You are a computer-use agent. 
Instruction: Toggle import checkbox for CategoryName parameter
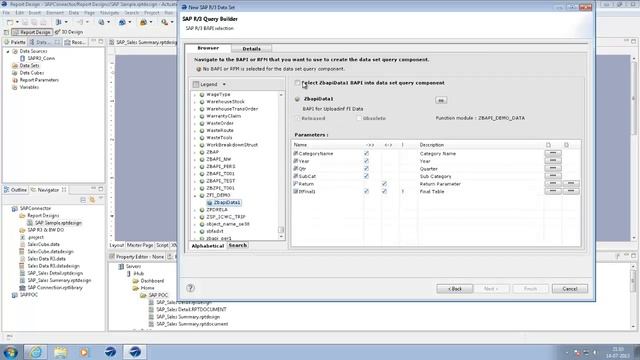366,153
